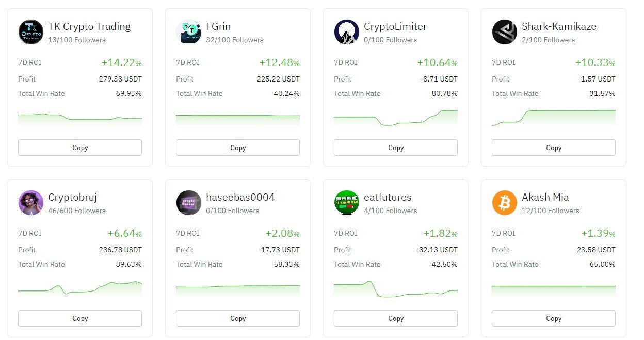The height and width of the screenshot is (340, 644).
Task: Copy TK Crypto Trading trader
Action: click(80, 148)
